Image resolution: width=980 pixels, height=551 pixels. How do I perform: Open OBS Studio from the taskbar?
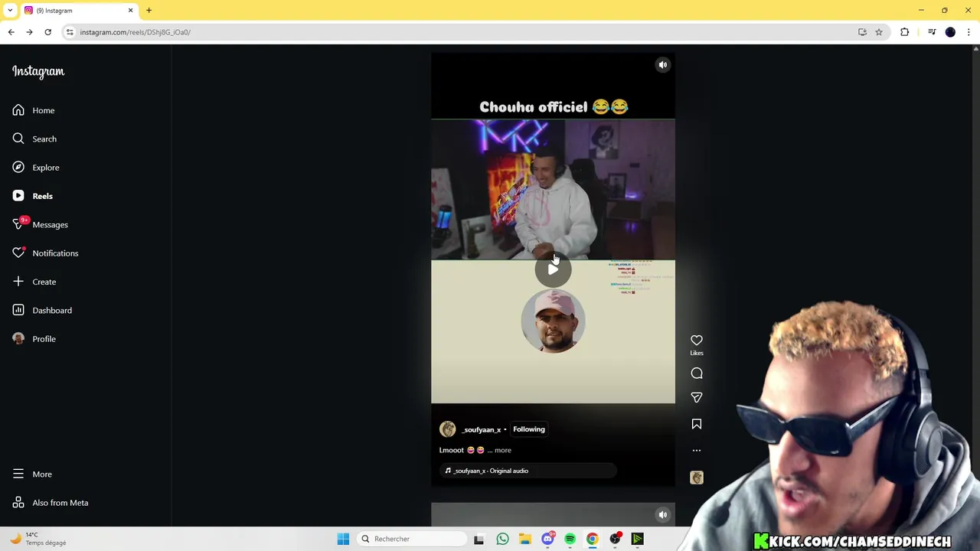(x=615, y=539)
